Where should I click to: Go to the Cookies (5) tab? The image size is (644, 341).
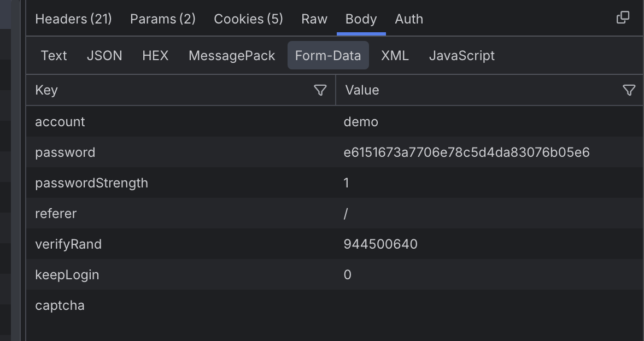pyautogui.click(x=248, y=19)
